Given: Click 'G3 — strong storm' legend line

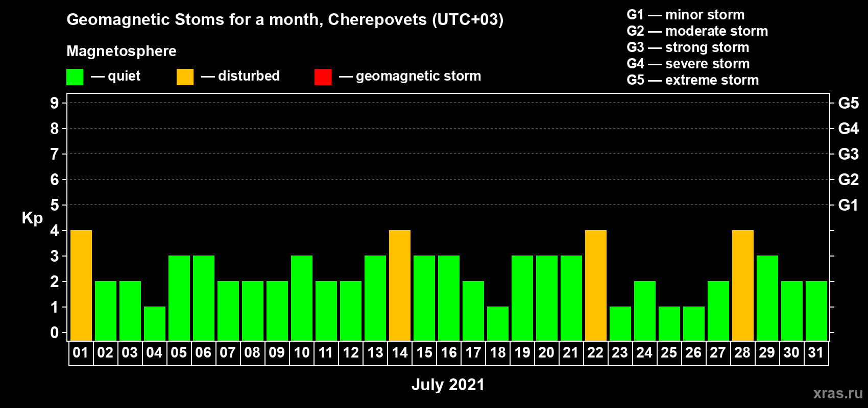Looking at the screenshot, I should coord(688,47).
